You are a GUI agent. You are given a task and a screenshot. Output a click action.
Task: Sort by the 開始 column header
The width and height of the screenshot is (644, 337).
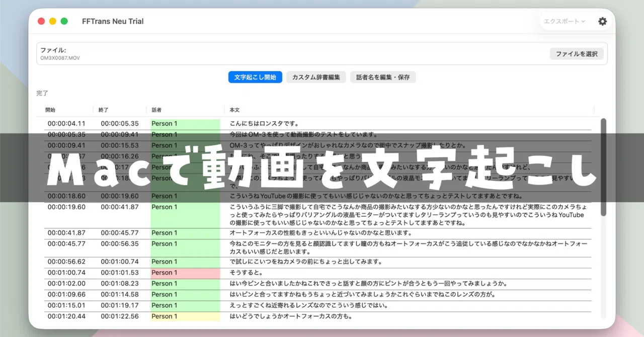(x=50, y=110)
